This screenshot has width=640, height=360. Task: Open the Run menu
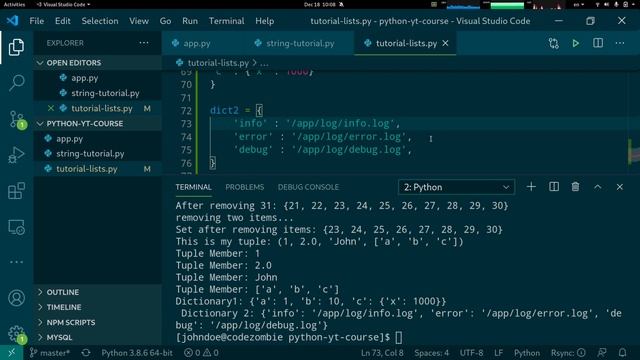click(x=190, y=21)
